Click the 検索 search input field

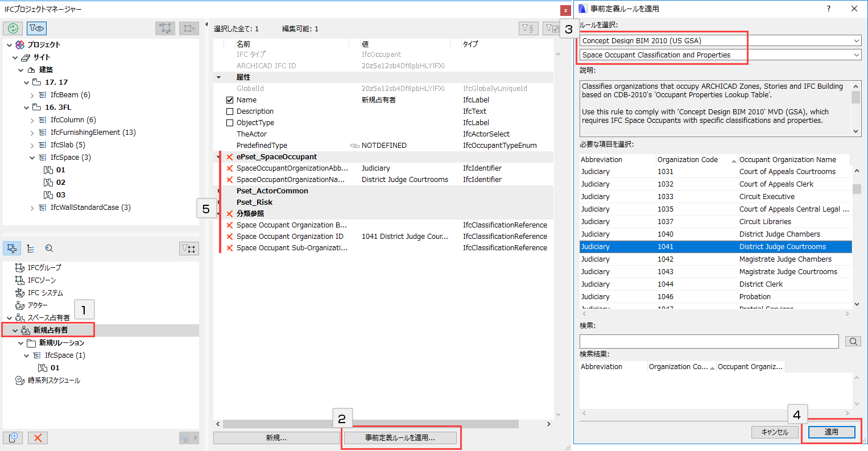point(709,341)
